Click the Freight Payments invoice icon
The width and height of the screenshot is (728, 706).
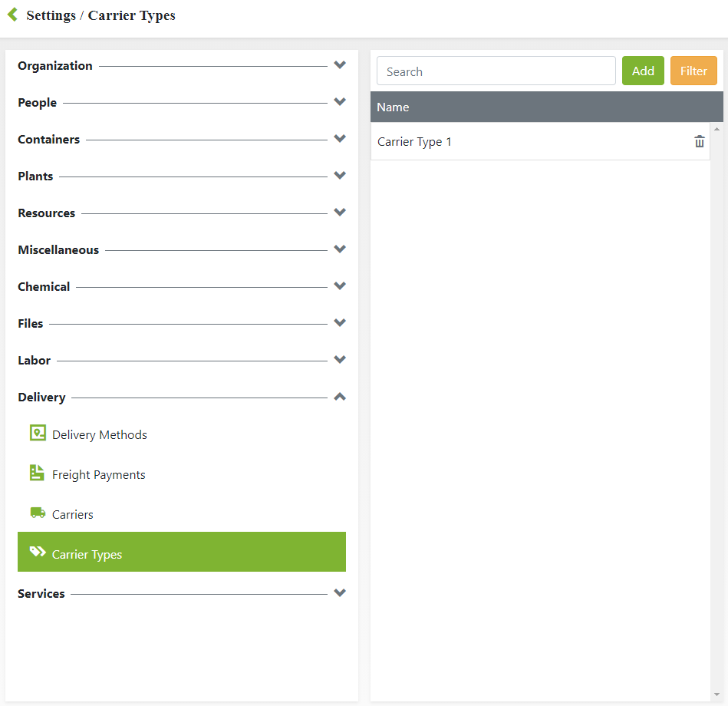pos(37,473)
